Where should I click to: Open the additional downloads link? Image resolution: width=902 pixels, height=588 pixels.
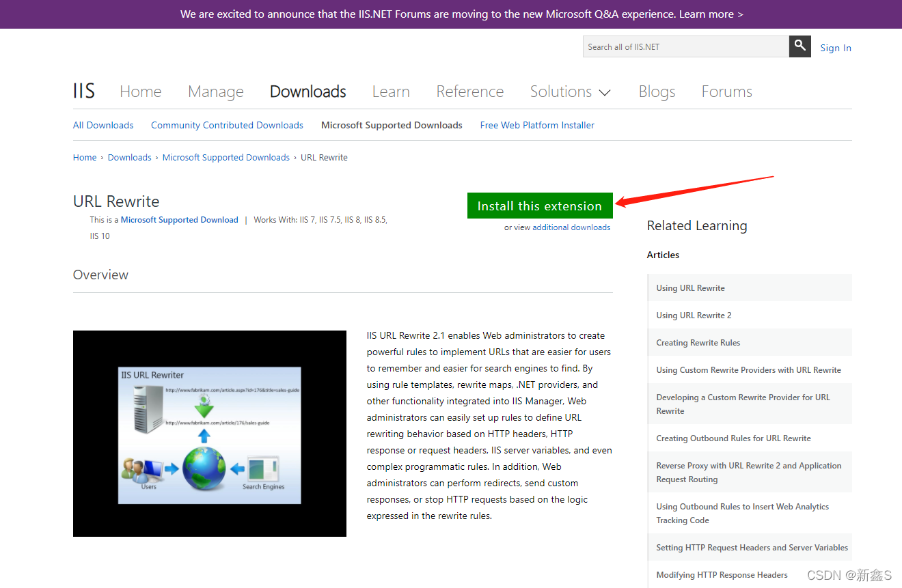[571, 227]
